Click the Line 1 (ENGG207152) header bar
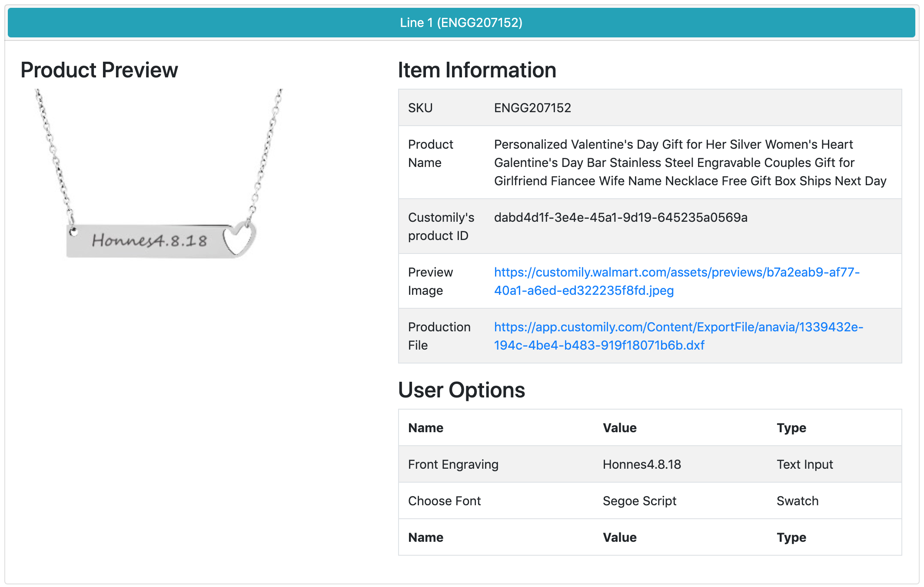 pos(461,23)
